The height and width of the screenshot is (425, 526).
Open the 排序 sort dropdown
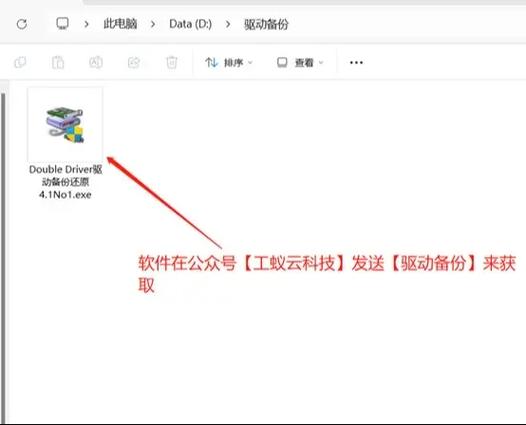229,62
